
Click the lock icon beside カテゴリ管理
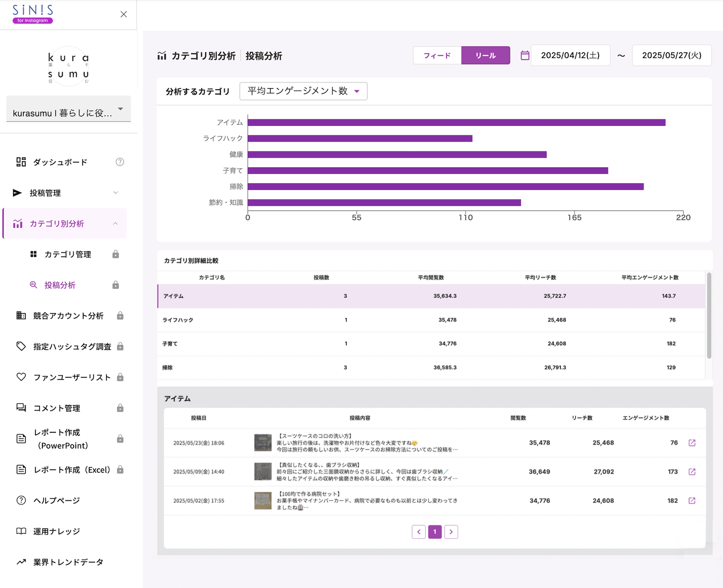(115, 254)
